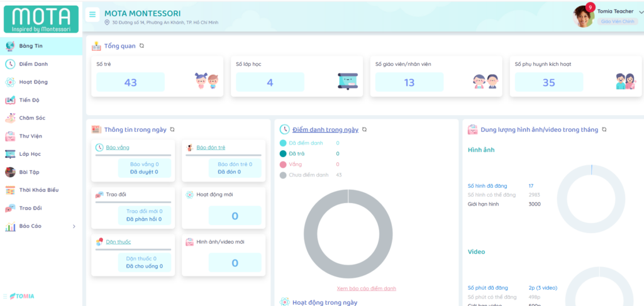Viewport: 644px width, 306px height.
Task: Click the Hoạt động mới count box
Action: pyautogui.click(x=235, y=216)
